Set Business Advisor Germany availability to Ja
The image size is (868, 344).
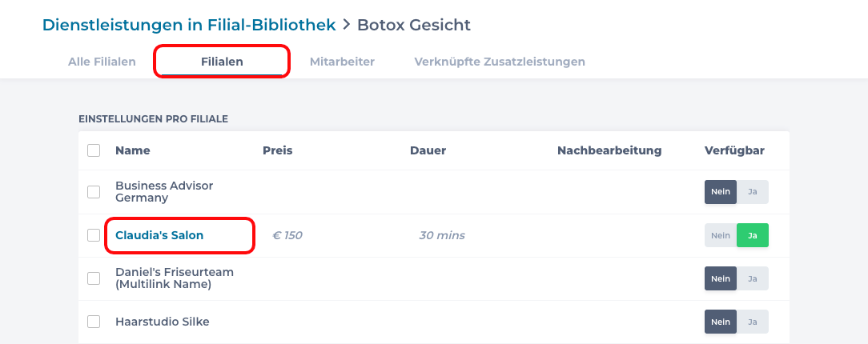752,192
